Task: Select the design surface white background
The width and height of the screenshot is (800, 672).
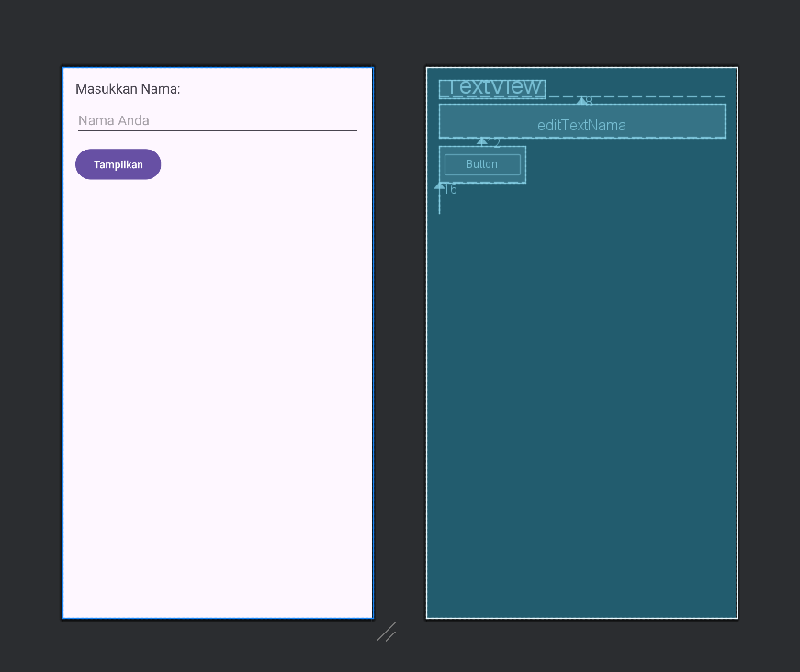Action: (218, 413)
